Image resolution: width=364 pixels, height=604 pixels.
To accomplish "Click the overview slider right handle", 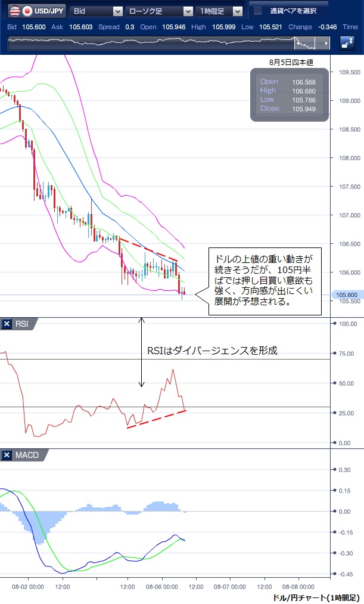I will 325,44.
